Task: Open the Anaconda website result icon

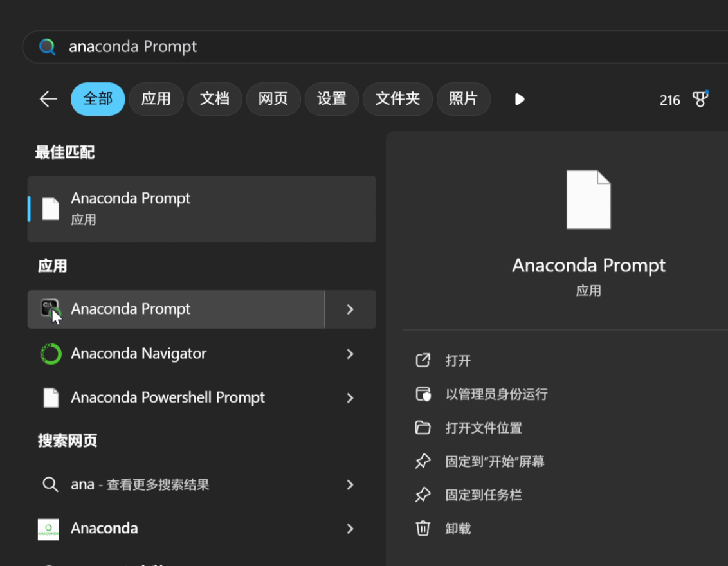Action: coord(48,528)
